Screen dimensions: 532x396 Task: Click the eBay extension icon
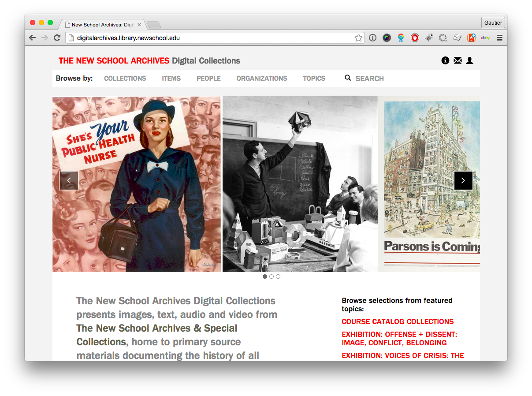[485, 38]
